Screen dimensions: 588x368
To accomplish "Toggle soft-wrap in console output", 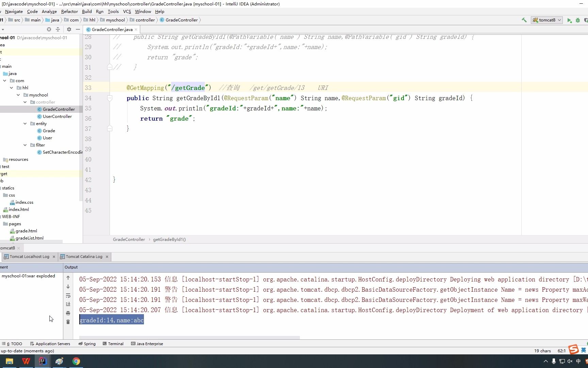I will [68, 295].
